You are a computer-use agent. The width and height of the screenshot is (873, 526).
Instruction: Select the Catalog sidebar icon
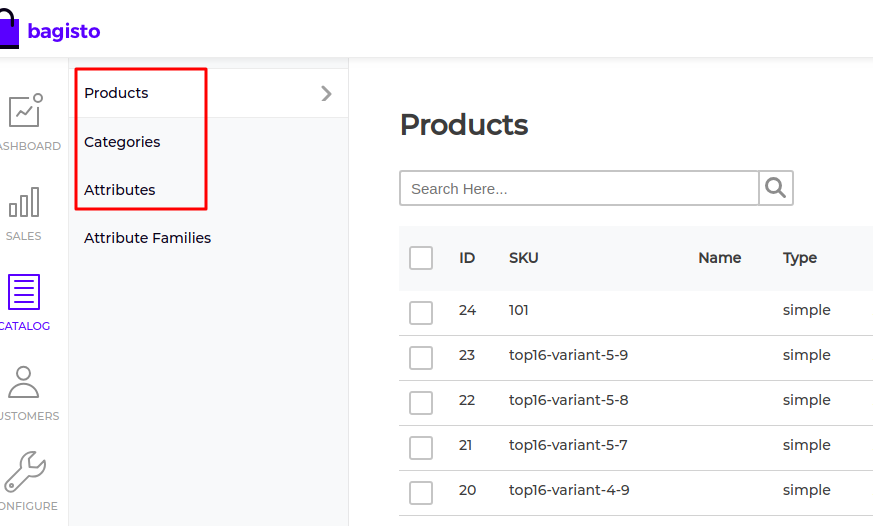pos(24,292)
